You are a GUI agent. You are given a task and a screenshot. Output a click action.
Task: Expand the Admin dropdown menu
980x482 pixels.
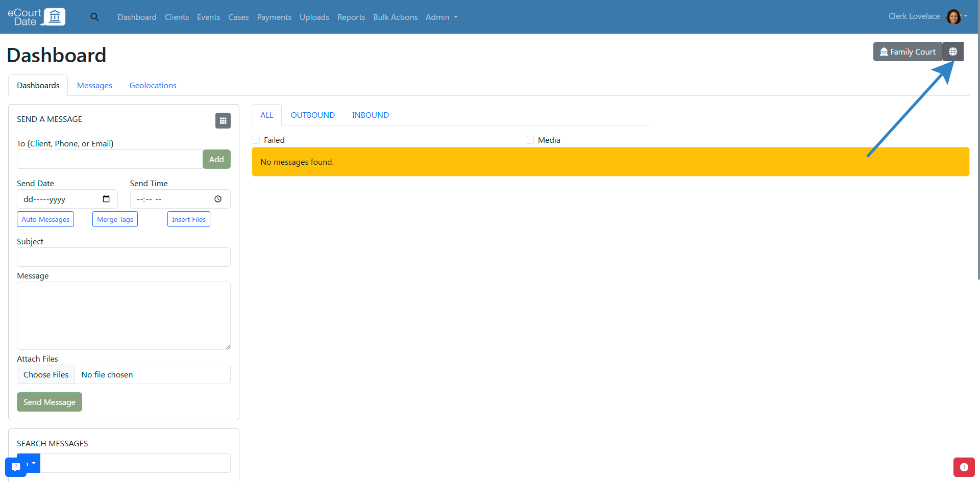pyautogui.click(x=442, y=17)
